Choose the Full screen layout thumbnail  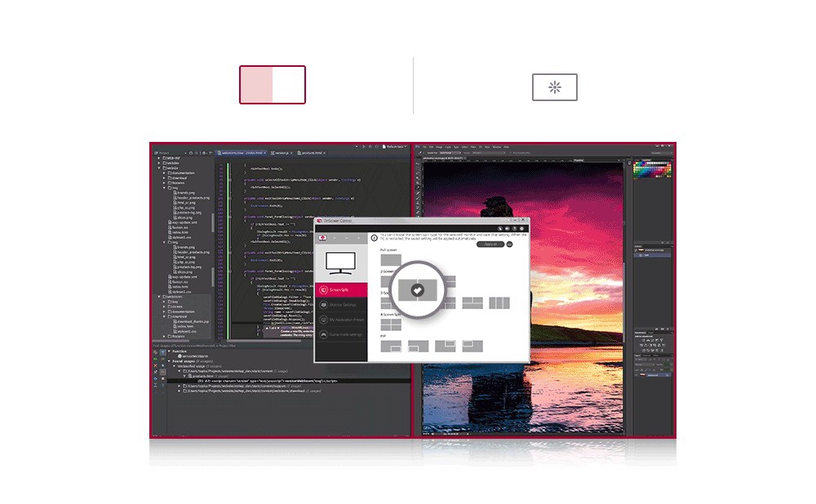(391, 259)
